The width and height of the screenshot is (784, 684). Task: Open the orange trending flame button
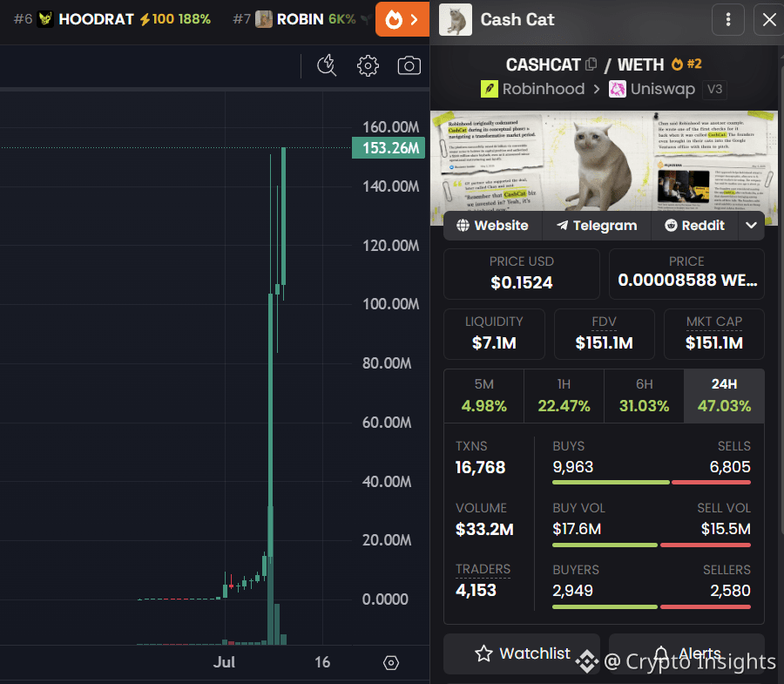[402, 19]
